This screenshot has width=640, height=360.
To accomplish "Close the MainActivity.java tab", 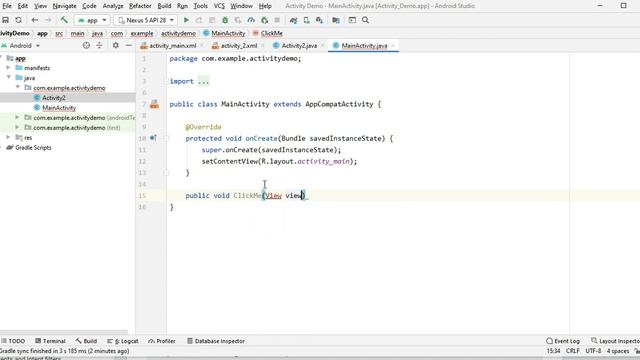I will (x=393, y=46).
